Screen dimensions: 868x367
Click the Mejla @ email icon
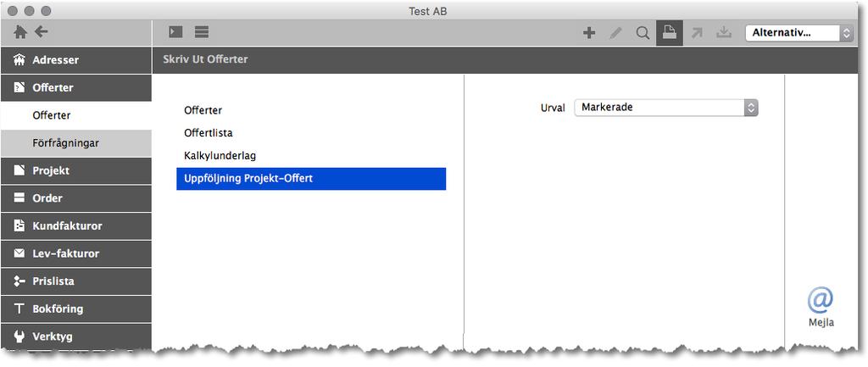[821, 307]
